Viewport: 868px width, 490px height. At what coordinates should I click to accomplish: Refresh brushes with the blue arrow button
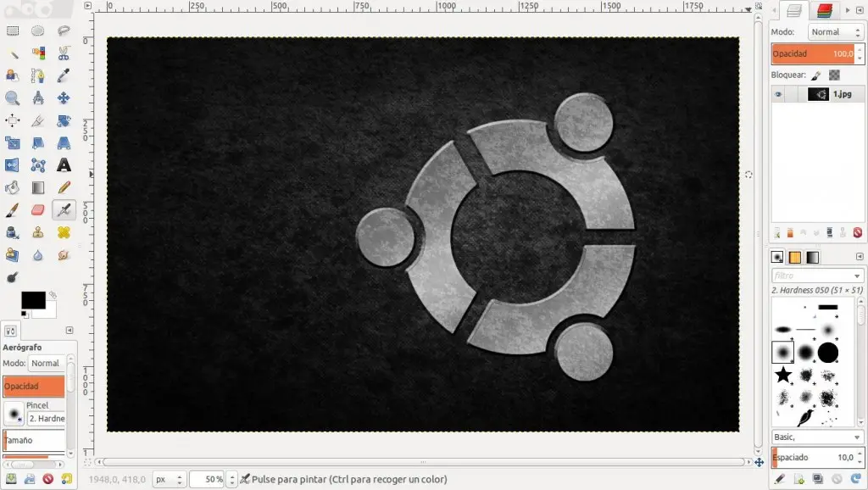click(856, 479)
